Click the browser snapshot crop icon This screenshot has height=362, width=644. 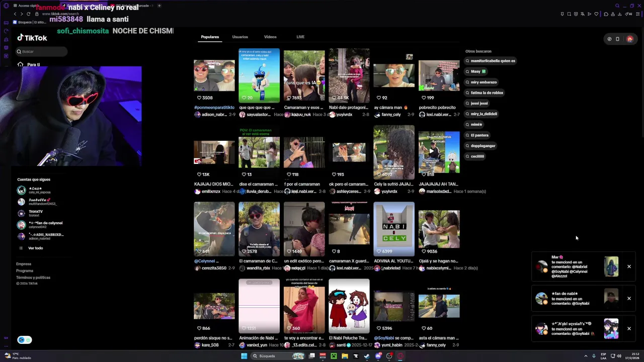pos(569,14)
